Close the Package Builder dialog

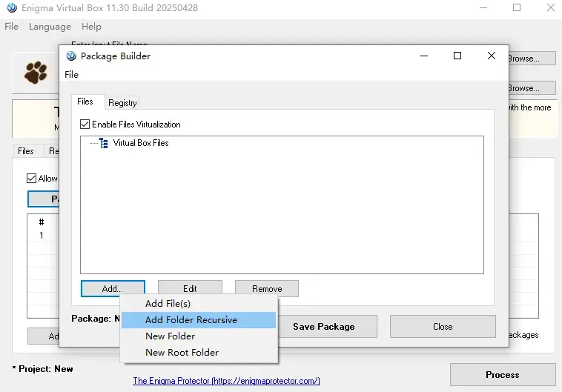point(492,56)
